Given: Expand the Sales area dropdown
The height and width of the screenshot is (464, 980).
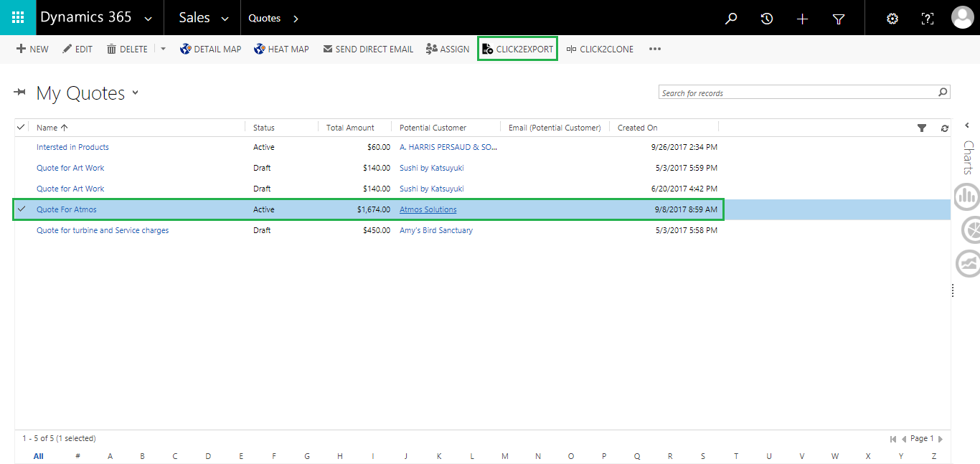Looking at the screenshot, I should point(225,19).
